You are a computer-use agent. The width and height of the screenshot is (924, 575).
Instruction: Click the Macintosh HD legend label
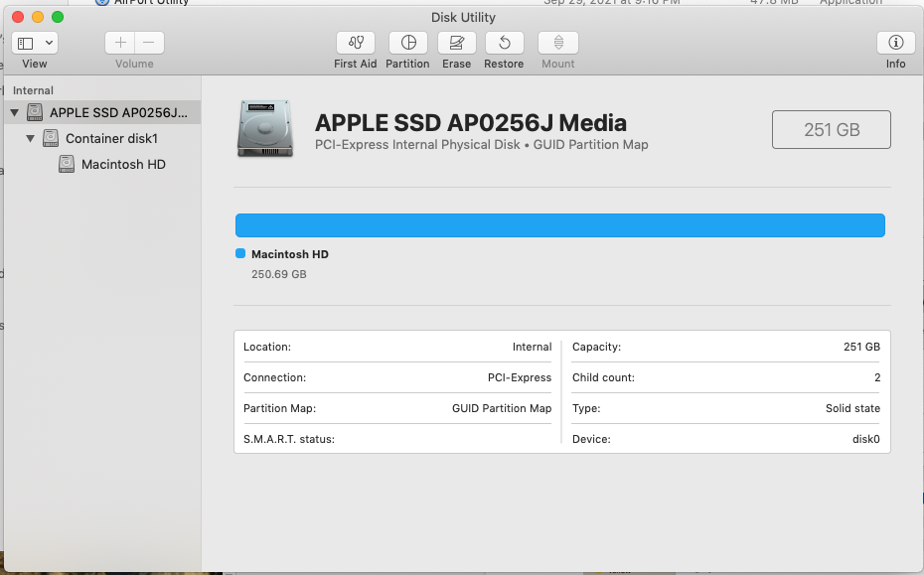pyautogui.click(x=290, y=254)
